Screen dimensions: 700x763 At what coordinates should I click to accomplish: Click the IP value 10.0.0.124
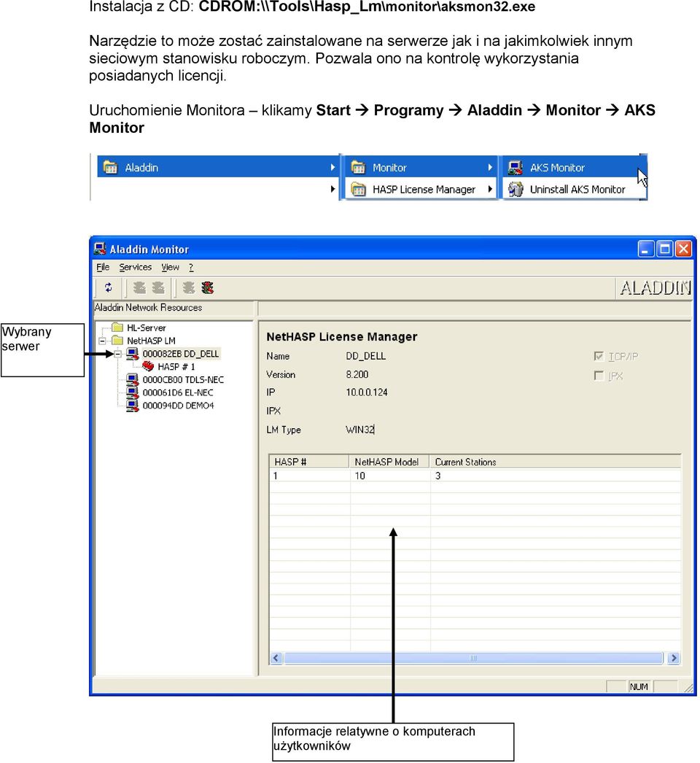367,392
